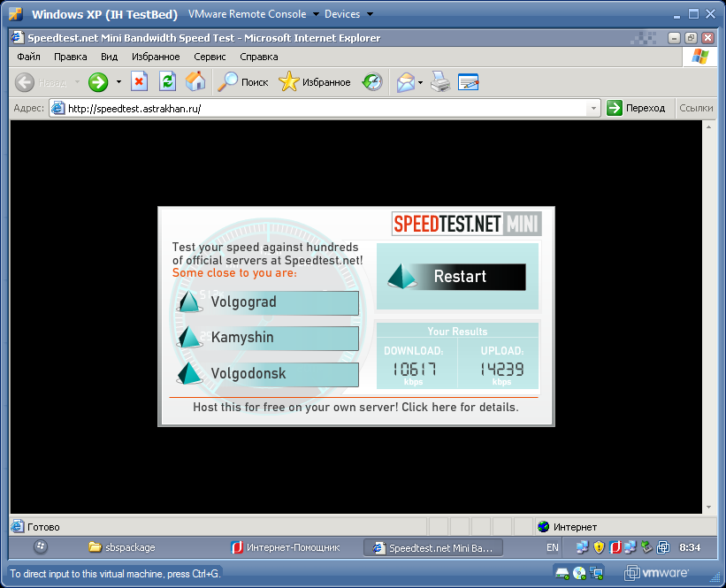Screen dimensions: 726x588
Task: Print the page with the printer icon
Action: [x=439, y=82]
